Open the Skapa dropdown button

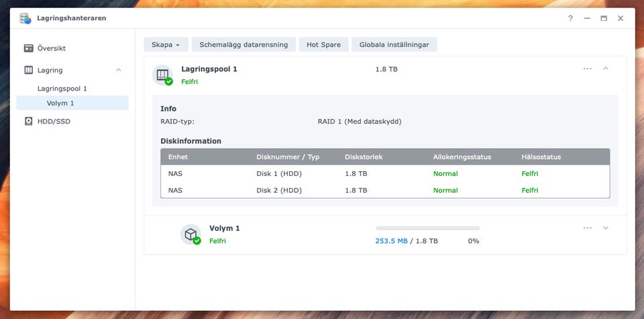point(166,45)
